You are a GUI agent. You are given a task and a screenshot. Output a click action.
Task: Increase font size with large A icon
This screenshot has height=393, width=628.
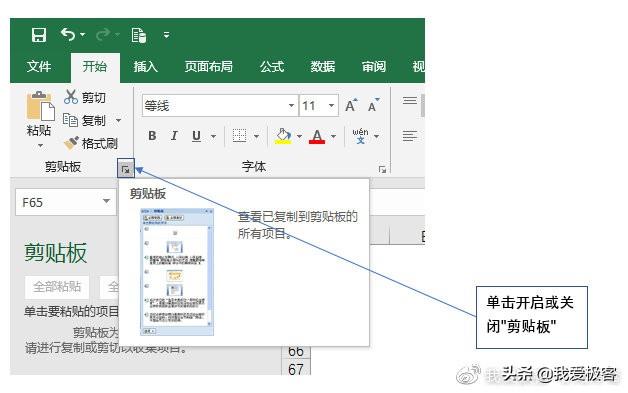point(351,105)
